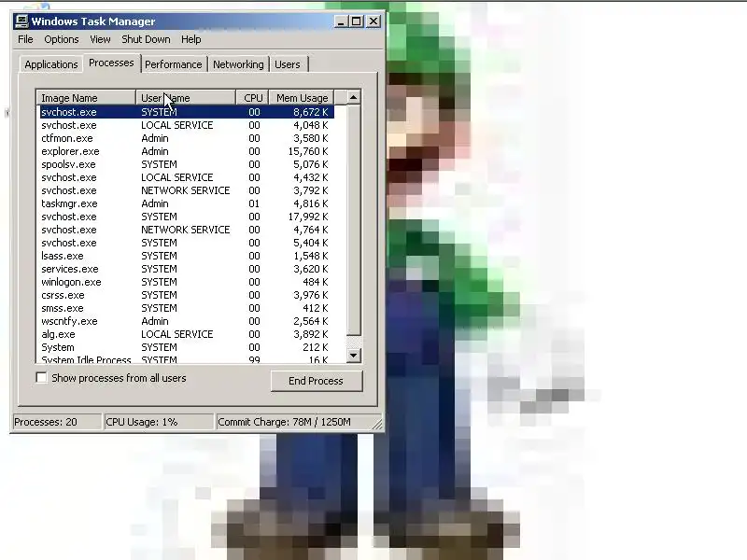The image size is (747, 560).
Task: Click the process list vertical scrollbar thumb
Action: click(x=354, y=219)
